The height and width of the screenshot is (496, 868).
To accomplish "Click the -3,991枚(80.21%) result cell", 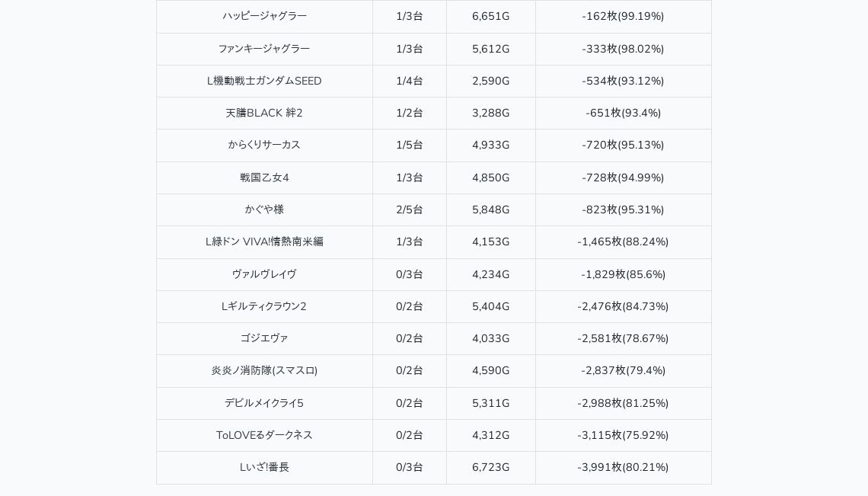I will (x=623, y=467).
